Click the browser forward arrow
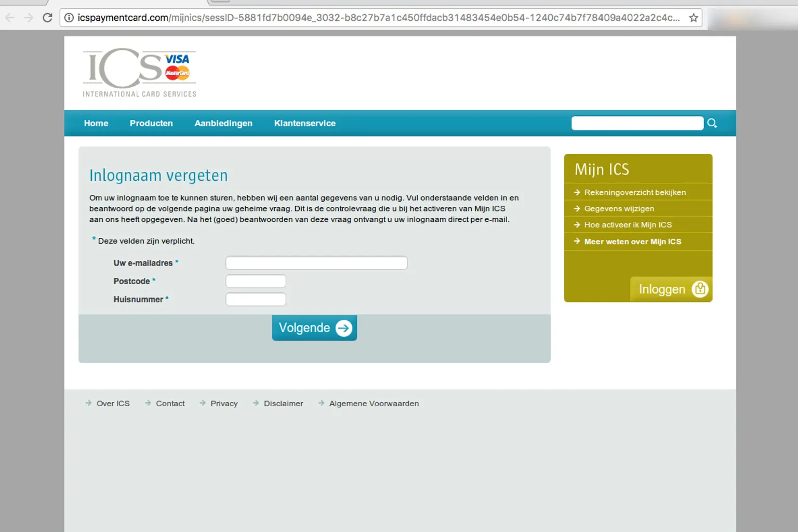 (29, 18)
